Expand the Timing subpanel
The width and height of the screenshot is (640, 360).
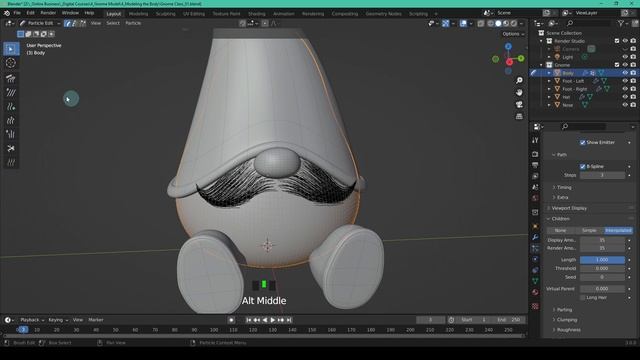(564, 187)
